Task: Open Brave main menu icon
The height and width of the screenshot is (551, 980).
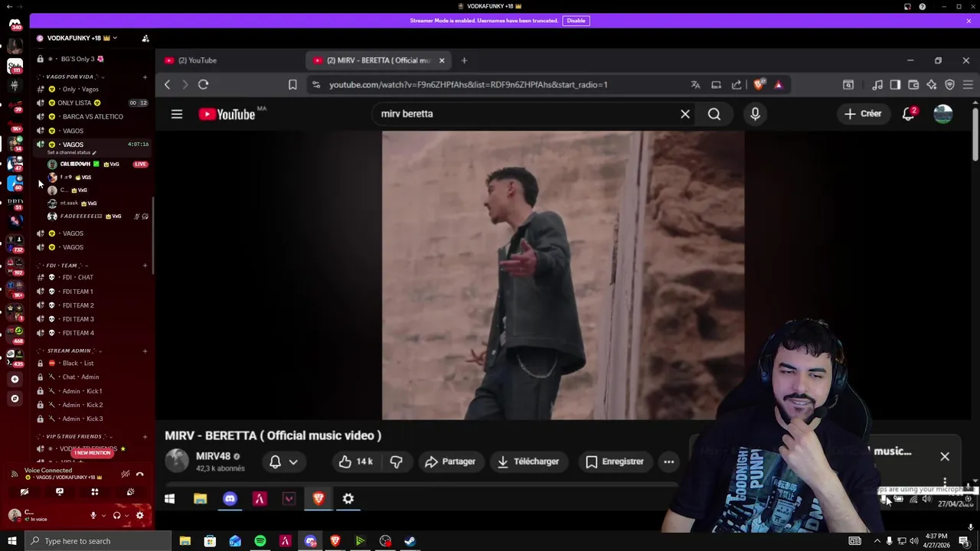Action: (968, 84)
